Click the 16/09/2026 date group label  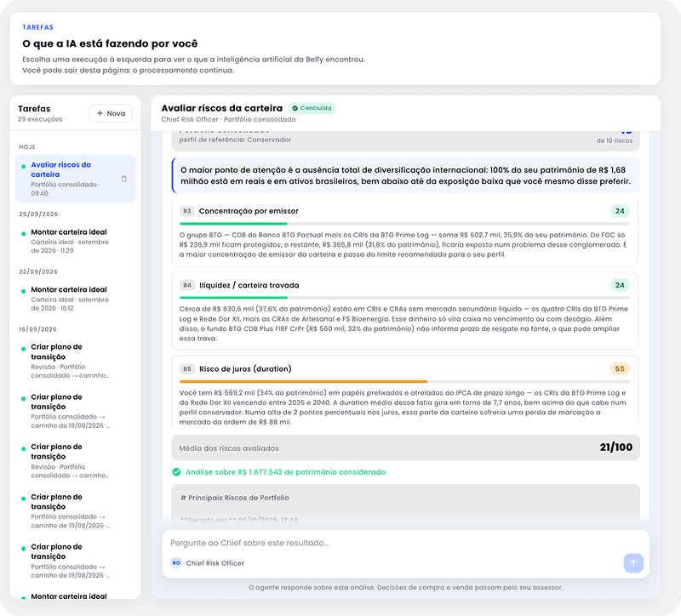tap(37, 329)
